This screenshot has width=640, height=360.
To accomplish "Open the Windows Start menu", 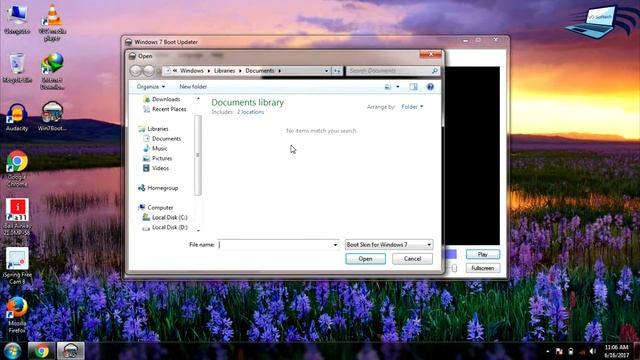I will (12, 351).
